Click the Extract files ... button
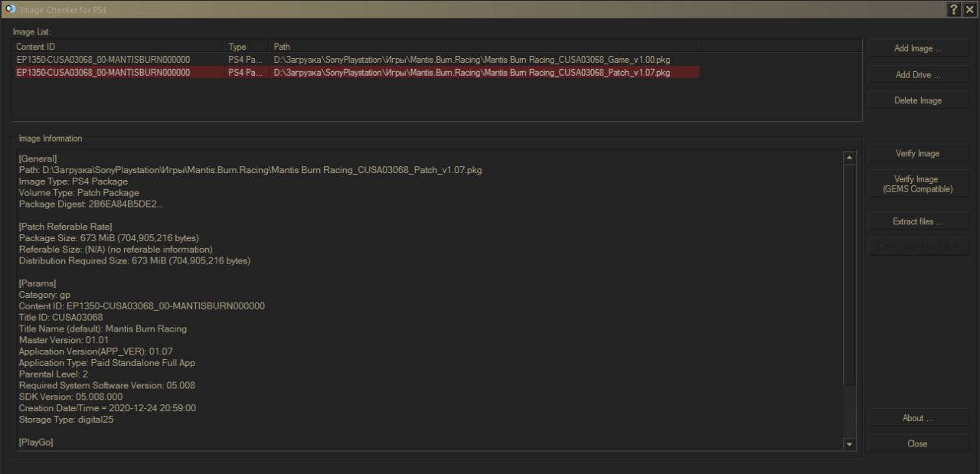 [918, 221]
